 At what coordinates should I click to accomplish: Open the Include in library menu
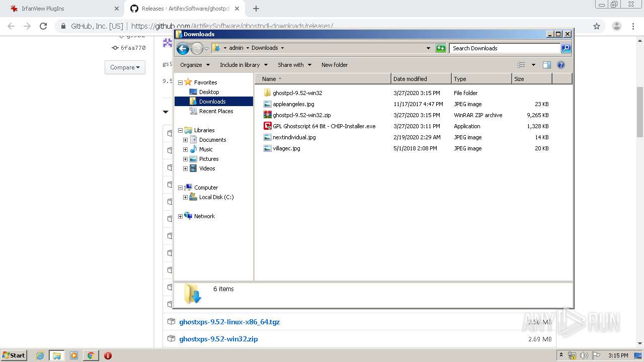tap(244, 65)
